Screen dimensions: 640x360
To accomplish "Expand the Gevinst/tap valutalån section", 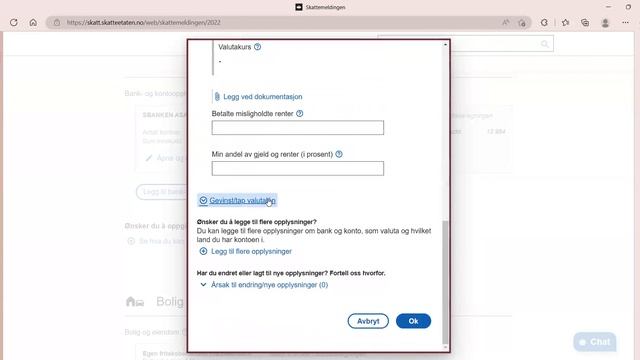I will click(238, 200).
